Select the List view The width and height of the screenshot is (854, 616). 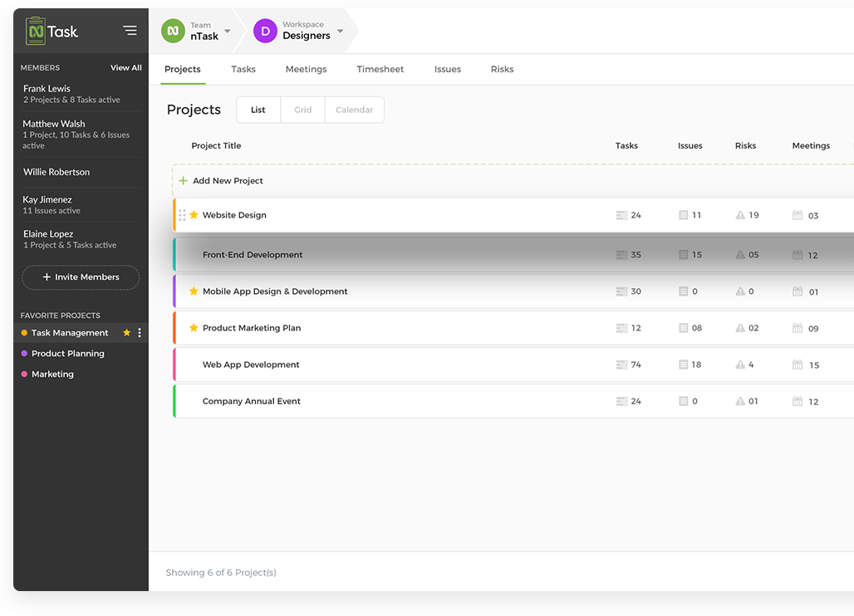point(258,110)
